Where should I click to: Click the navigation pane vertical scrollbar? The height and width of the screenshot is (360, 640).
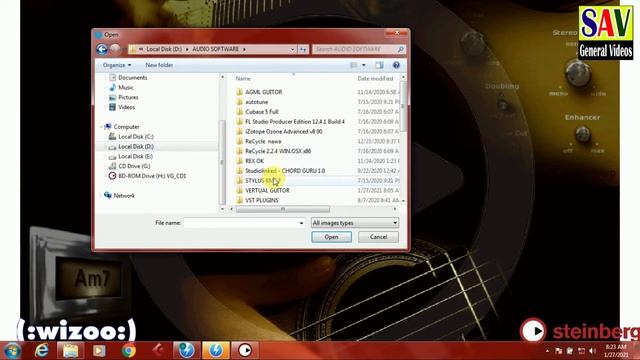coord(222,162)
